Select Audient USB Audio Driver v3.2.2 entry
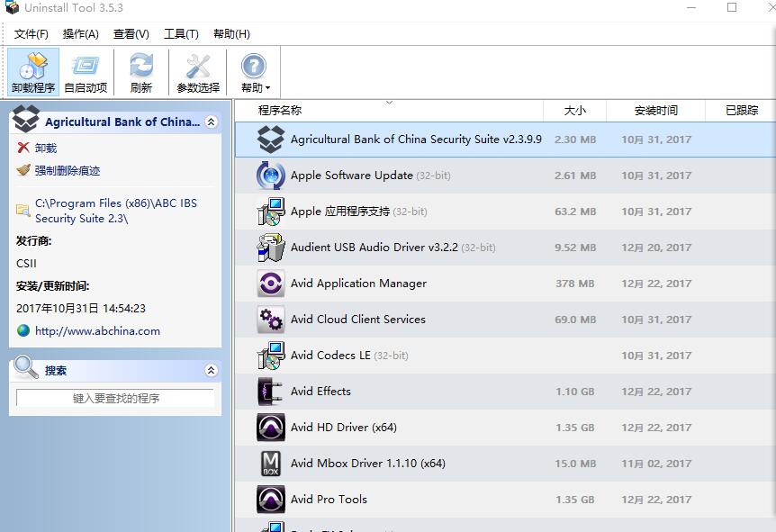This screenshot has height=532, width=776. pyautogui.click(x=505, y=248)
